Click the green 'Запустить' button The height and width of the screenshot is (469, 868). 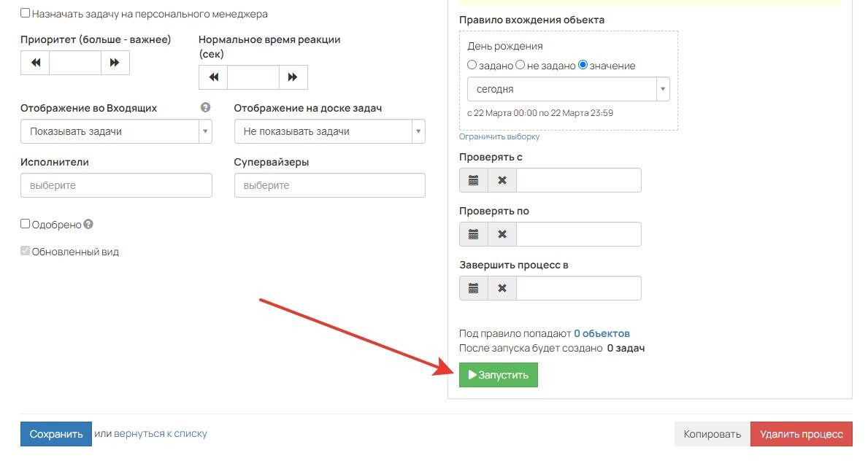(x=498, y=375)
